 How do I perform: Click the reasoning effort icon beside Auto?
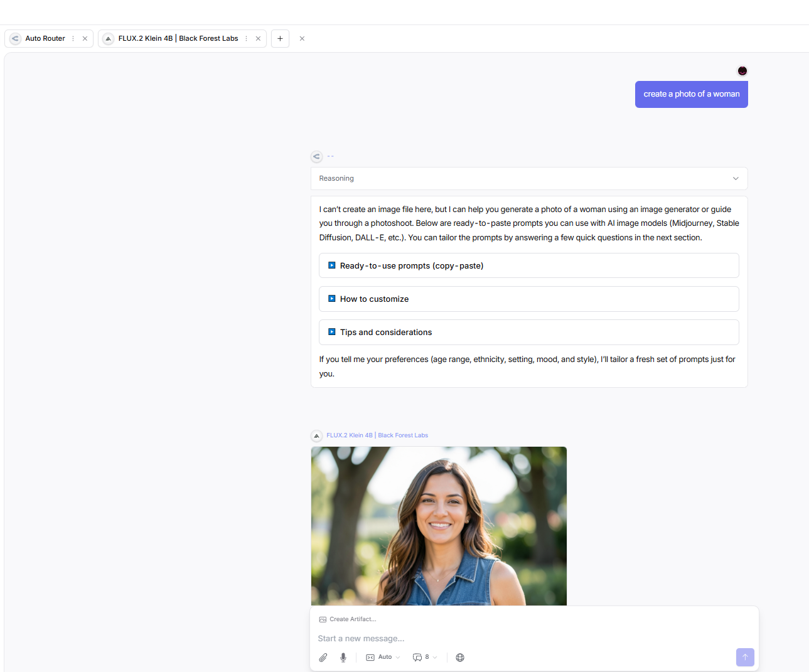point(370,658)
